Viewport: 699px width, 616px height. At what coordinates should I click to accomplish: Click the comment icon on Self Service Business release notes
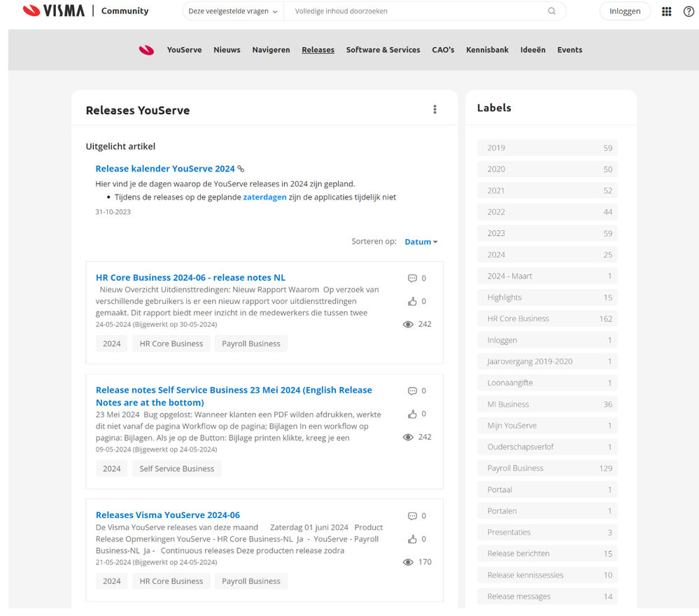[x=412, y=391]
